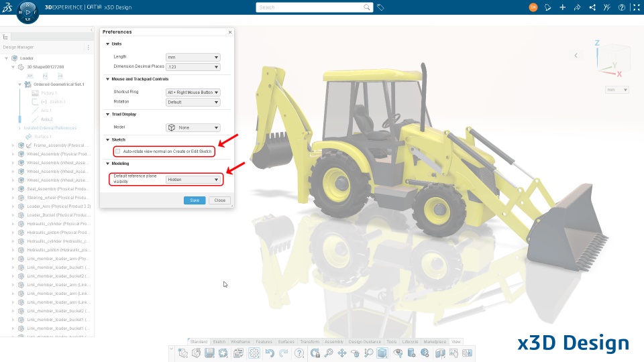Click the share arrow icon

[x=577, y=7]
